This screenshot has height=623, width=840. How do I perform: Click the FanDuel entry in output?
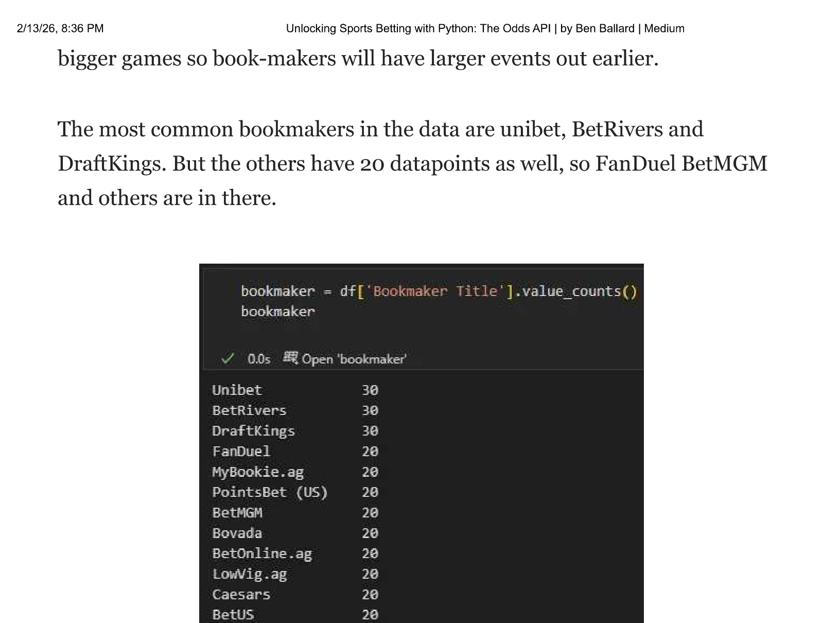coord(241,452)
